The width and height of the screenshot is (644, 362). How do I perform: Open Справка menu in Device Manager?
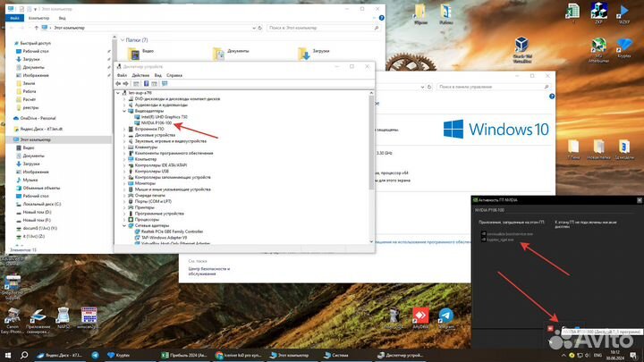[174, 75]
